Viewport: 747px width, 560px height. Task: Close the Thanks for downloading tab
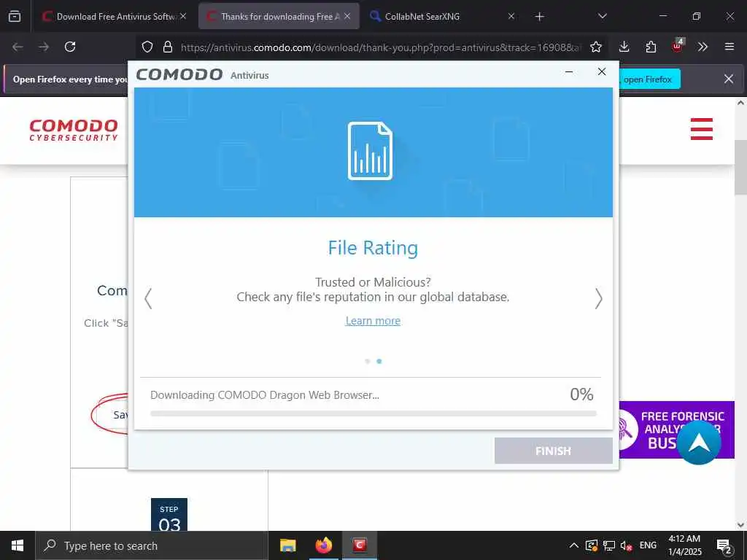[x=347, y=16]
